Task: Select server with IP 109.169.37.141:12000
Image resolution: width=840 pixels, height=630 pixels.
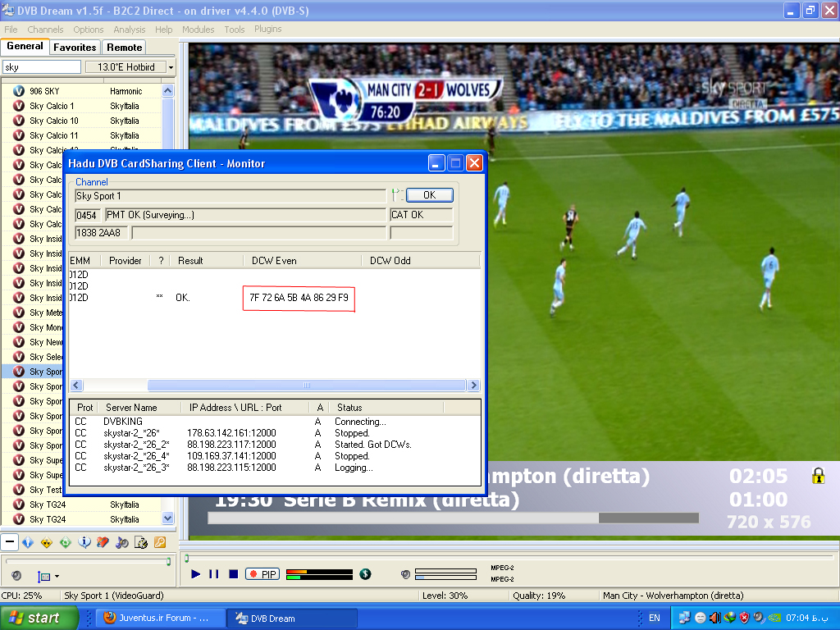Action: (x=275, y=456)
